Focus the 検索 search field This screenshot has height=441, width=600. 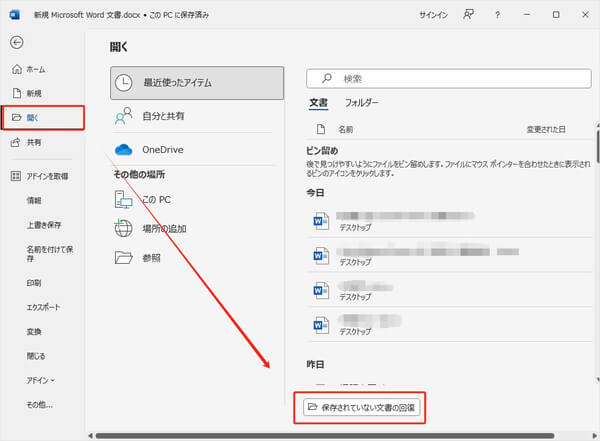click(x=448, y=79)
